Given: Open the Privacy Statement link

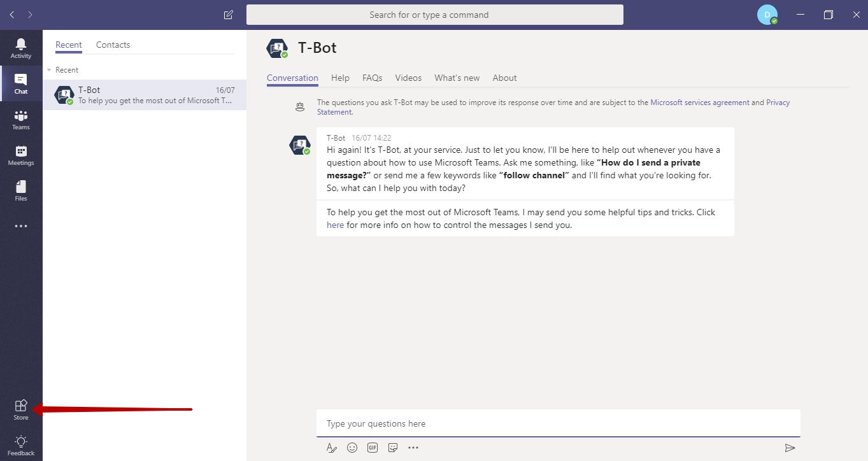Looking at the screenshot, I should [778, 103].
